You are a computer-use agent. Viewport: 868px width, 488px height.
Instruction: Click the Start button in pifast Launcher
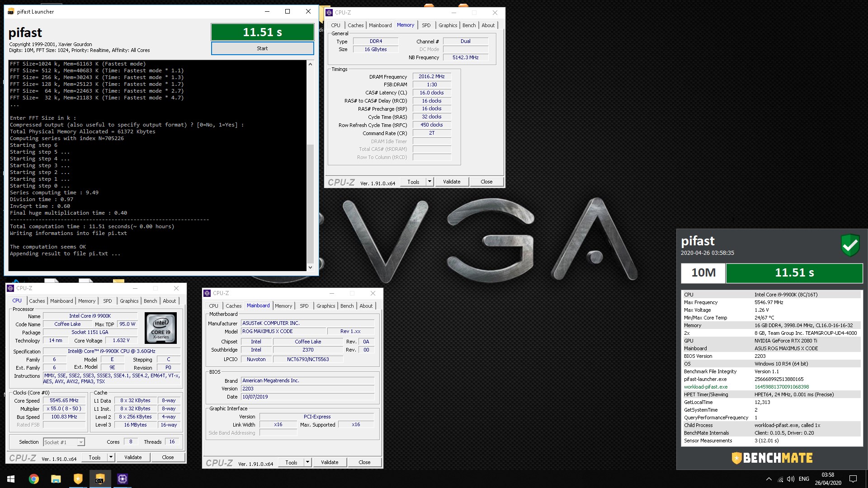point(262,48)
